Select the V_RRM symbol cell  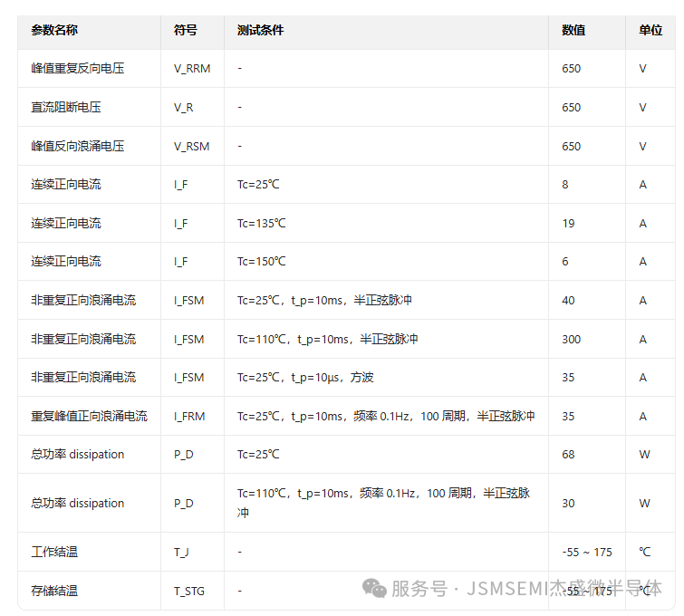pos(191,69)
